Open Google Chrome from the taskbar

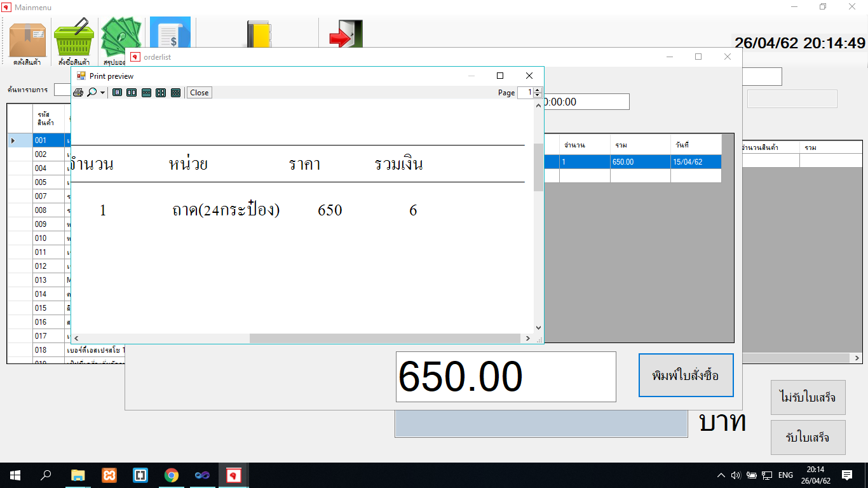point(171,475)
